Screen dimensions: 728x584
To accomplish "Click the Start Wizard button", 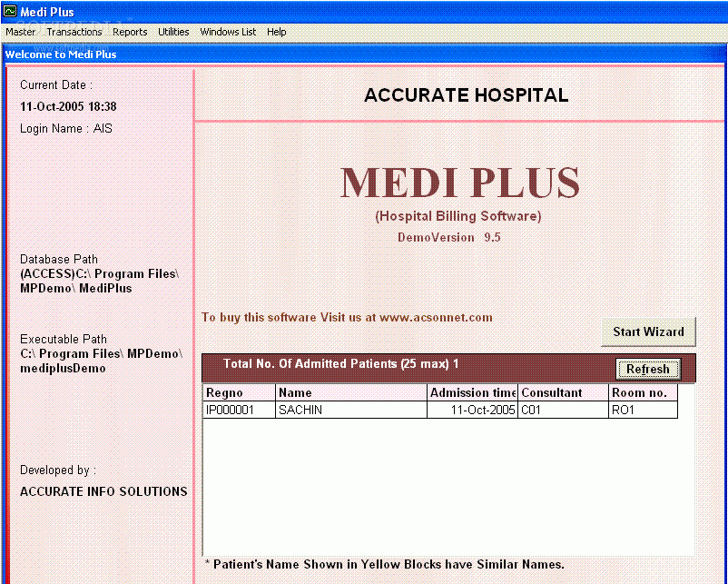I will point(649,332).
